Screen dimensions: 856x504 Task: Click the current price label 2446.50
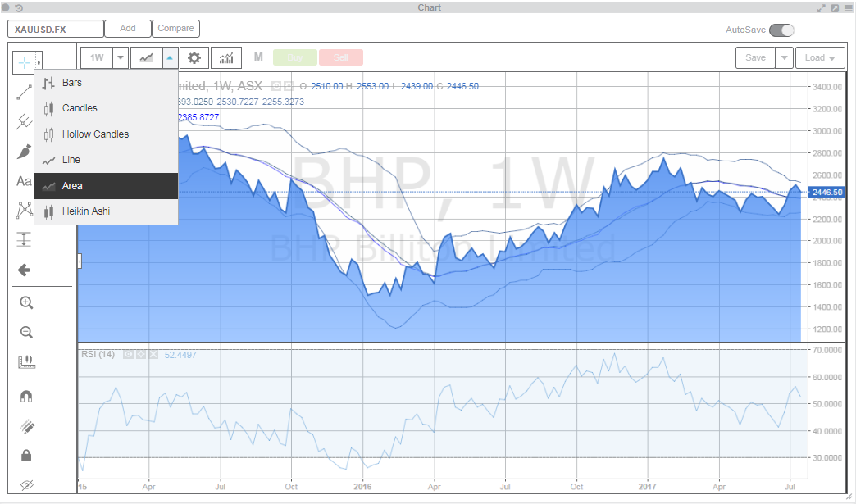click(x=827, y=192)
